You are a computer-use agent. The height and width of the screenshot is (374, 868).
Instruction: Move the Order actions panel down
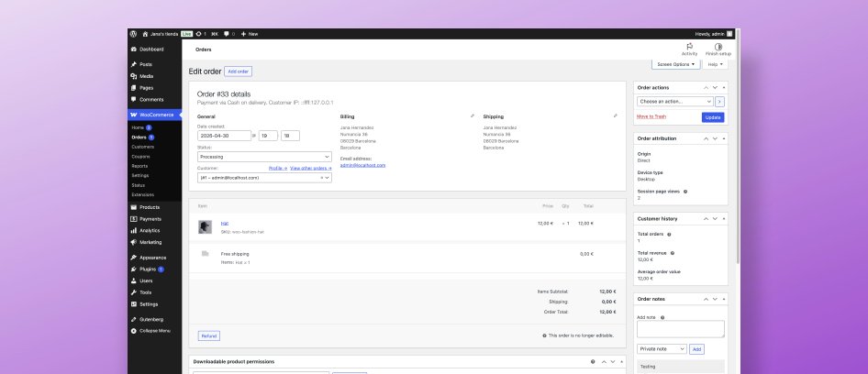(x=715, y=87)
